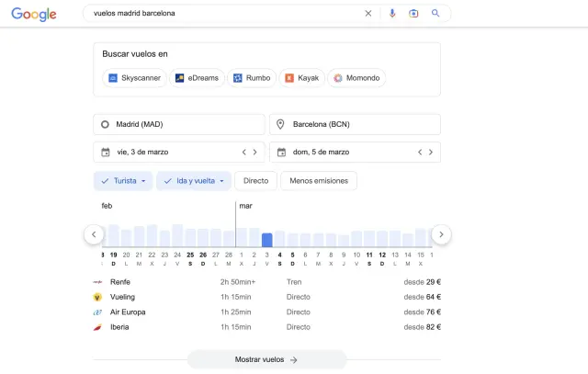The image size is (588, 374).
Task: Show later dates in price chart
Action: pos(441,234)
